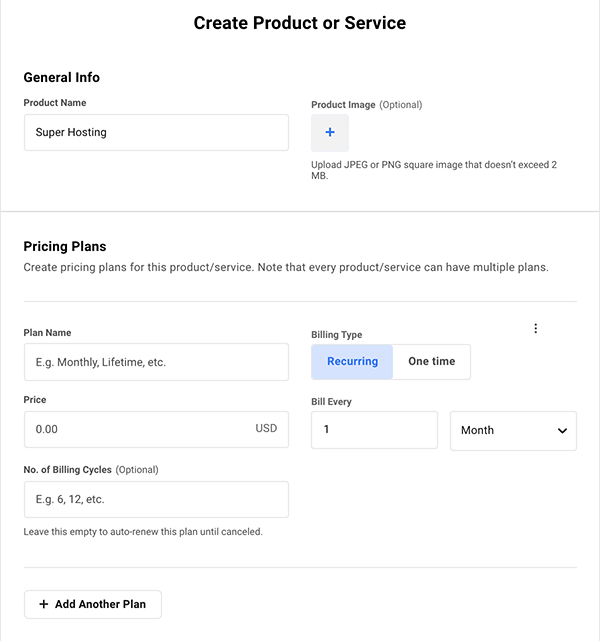Click the chevron arrow in the Month selector
The height and width of the screenshot is (641, 600).
click(560, 430)
